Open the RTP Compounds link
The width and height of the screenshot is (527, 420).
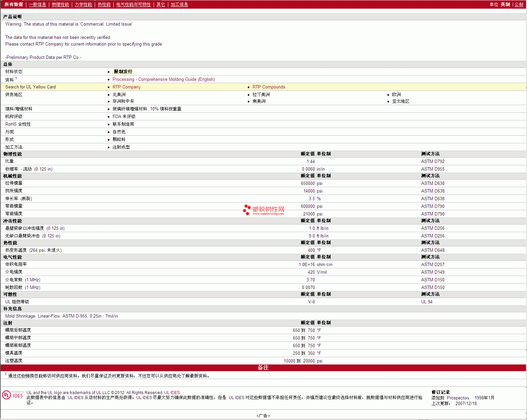pyautogui.click(x=269, y=87)
